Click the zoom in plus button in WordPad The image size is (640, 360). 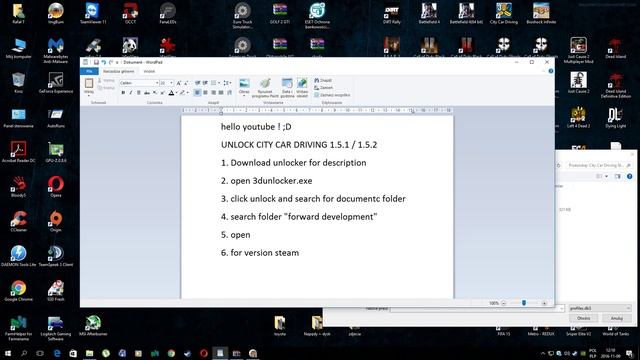(544, 303)
